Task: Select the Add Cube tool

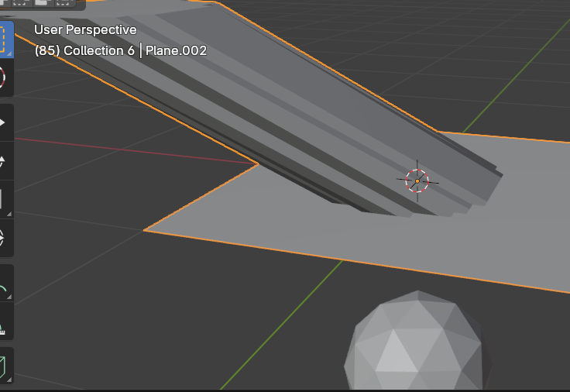Action: (x=5, y=366)
